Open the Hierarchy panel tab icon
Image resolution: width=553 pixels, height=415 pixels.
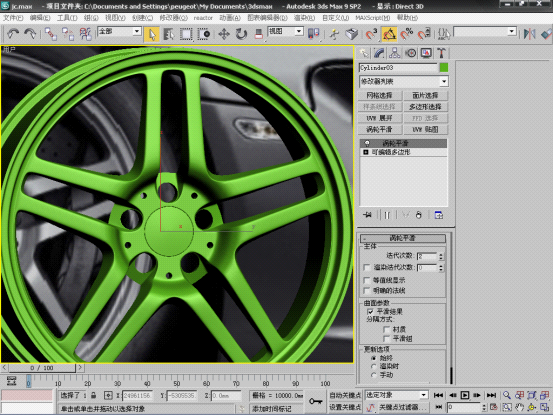coord(395,53)
